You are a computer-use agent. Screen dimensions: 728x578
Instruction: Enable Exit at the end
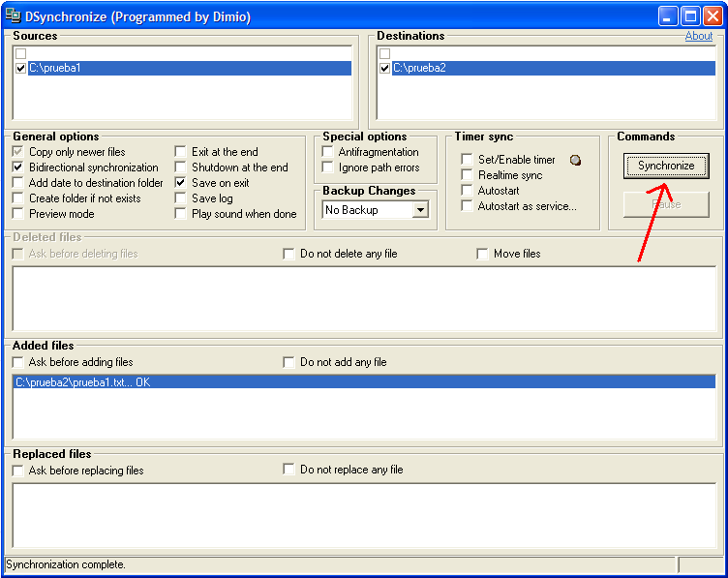tap(181, 152)
